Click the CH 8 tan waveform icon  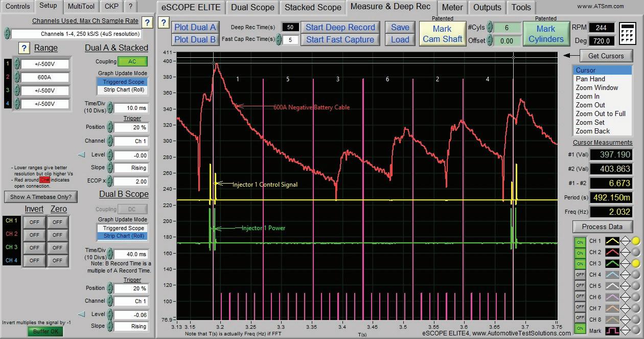(612, 320)
